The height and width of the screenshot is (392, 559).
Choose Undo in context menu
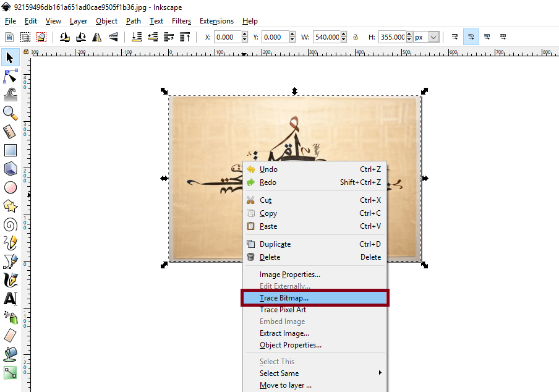coord(315,169)
